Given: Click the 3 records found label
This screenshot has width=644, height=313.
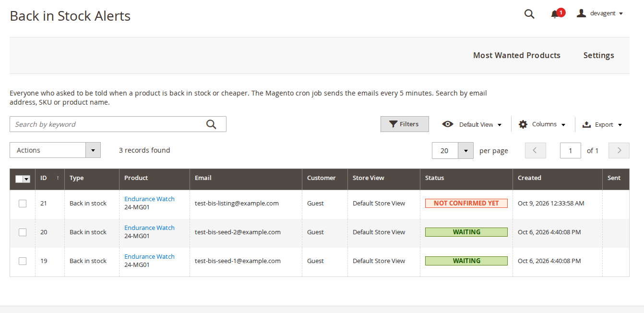Looking at the screenshot, I should (144, 150).
